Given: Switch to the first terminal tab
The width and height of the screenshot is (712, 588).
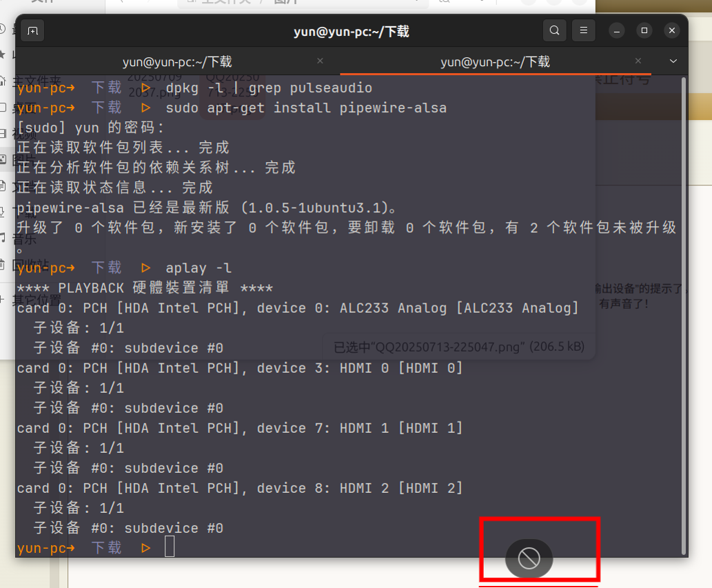Looking at the screenshot, I should [177, 61].
